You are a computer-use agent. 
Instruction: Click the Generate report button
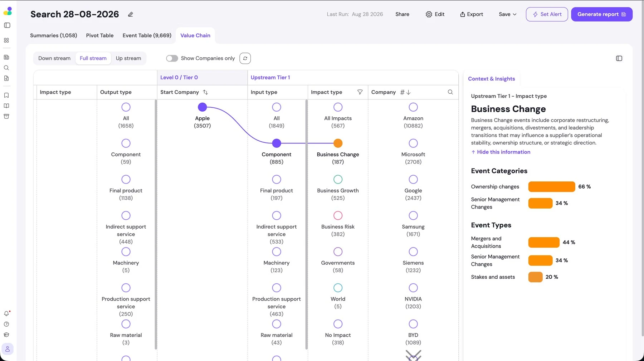point(602,14)
